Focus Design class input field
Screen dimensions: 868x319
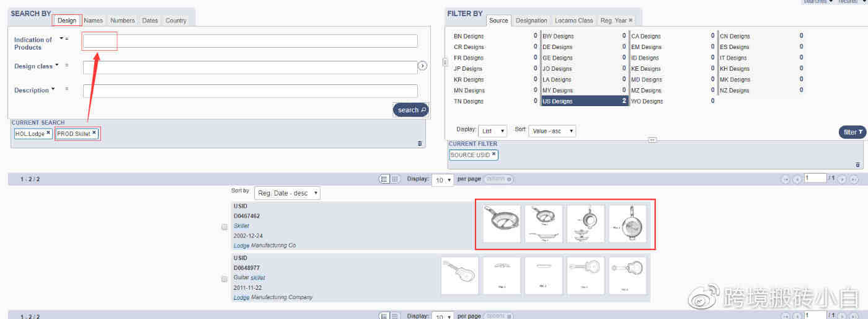click(x=250, y=67)
